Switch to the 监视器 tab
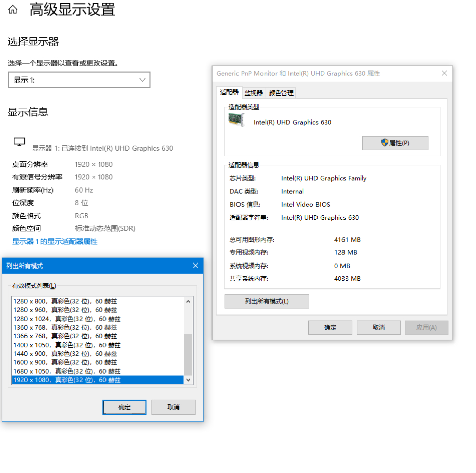 click(254, 93)
